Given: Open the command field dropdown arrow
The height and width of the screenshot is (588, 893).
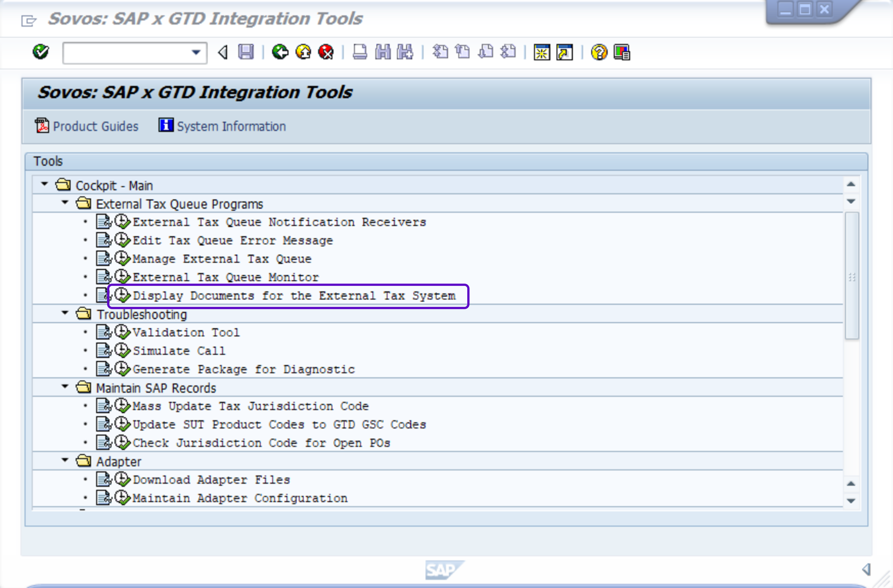Looking at the screenshot, I should [196, 53].
